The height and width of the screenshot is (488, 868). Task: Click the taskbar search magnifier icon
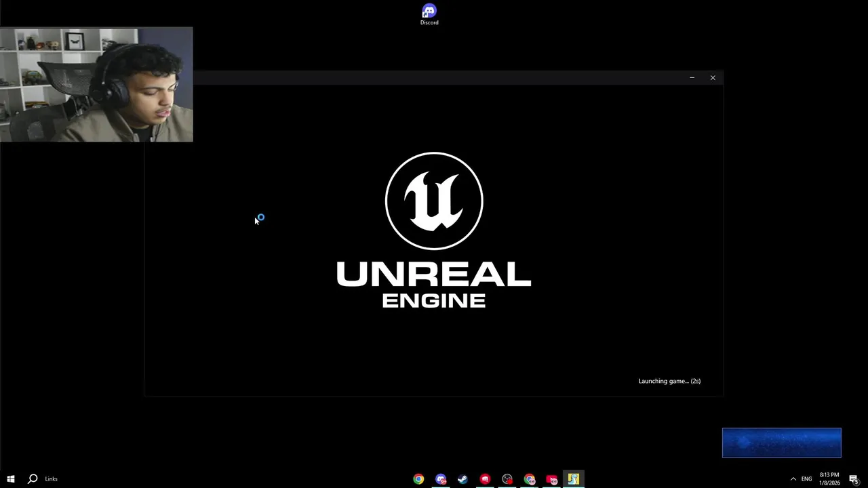(x=32, y=479)
